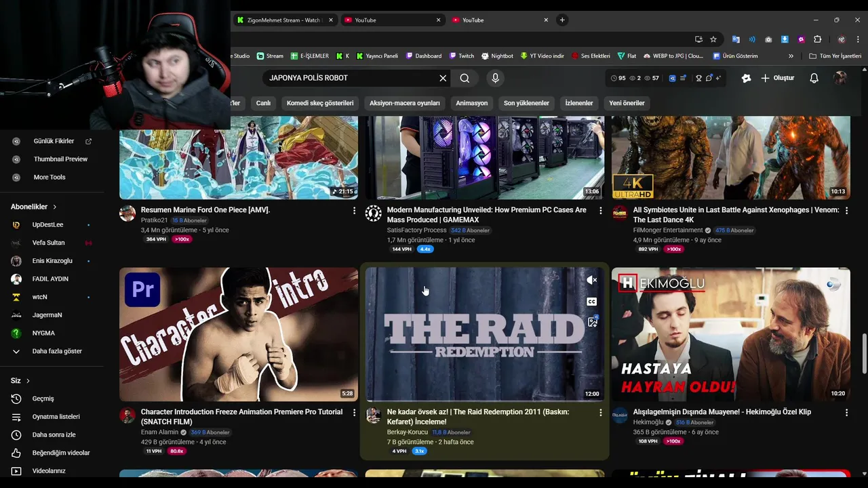Open the Tüm Yer İşaretleri folder

(835, 56)
